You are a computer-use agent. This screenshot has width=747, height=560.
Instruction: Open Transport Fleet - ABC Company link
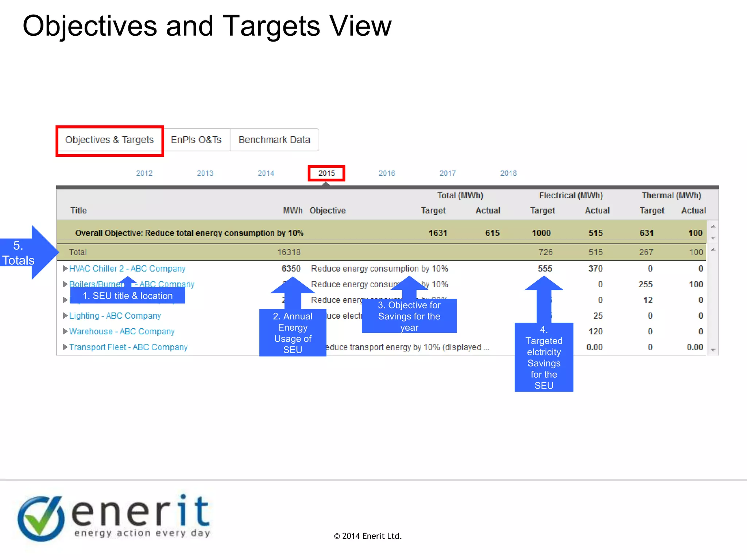(x=128, y=347)
